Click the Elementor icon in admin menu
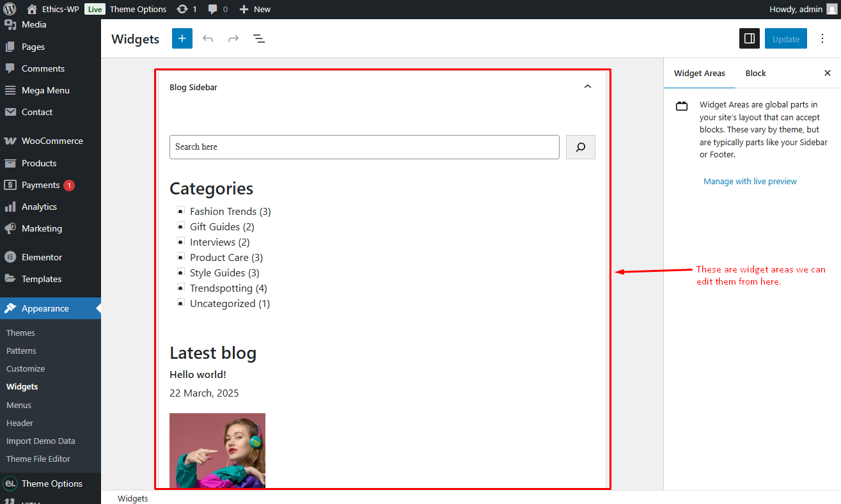This screenshot has height=504, width=841. (x=10, y=257)
